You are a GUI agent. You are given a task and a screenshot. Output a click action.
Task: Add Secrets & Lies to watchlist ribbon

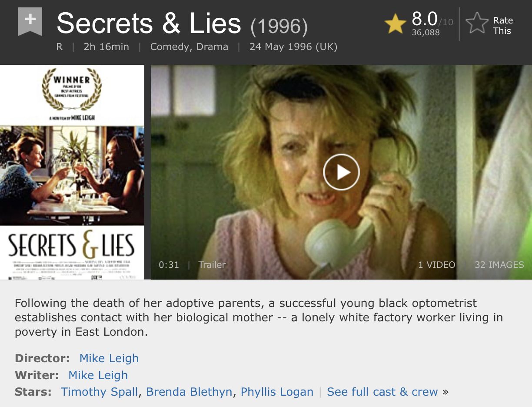pyautogui.click(x=30, y=22)
